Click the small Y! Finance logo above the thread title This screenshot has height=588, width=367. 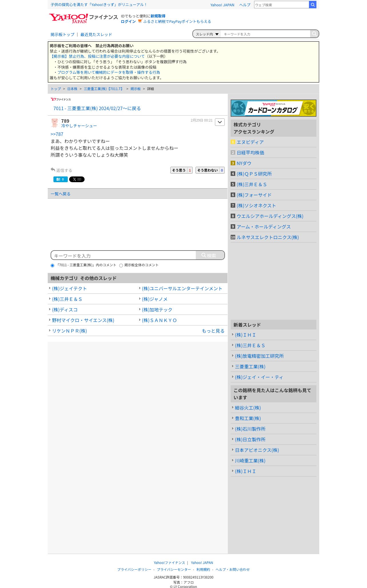click(61, 100)
